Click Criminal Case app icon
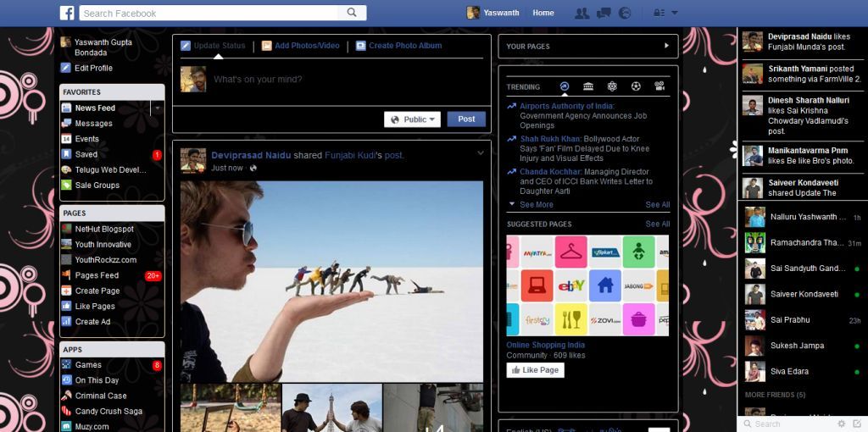 pos(66,396)
